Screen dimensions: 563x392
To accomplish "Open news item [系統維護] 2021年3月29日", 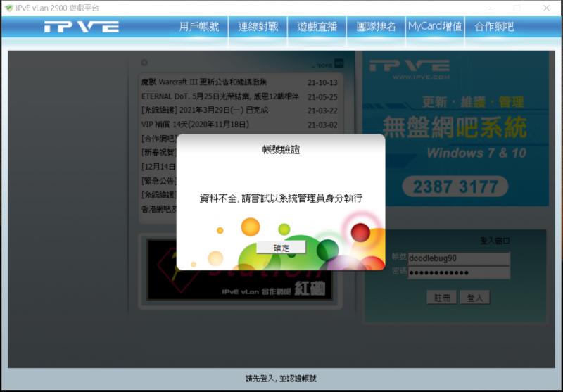I will click(x=205, y=110).
